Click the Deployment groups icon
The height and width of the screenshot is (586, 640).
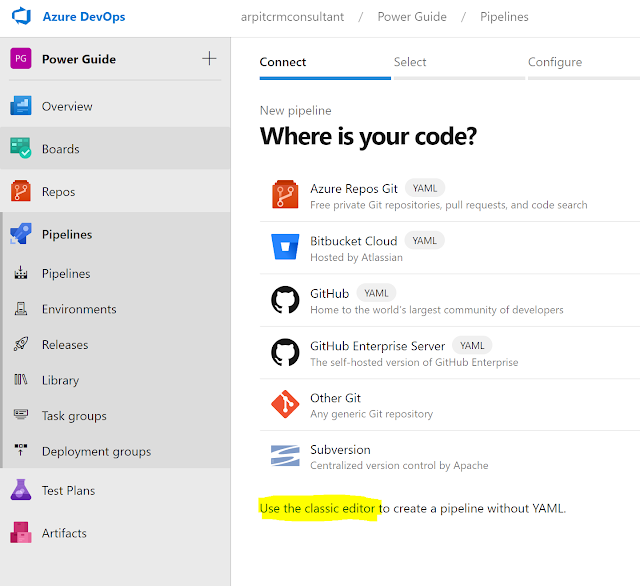click(x=21, y=450)
